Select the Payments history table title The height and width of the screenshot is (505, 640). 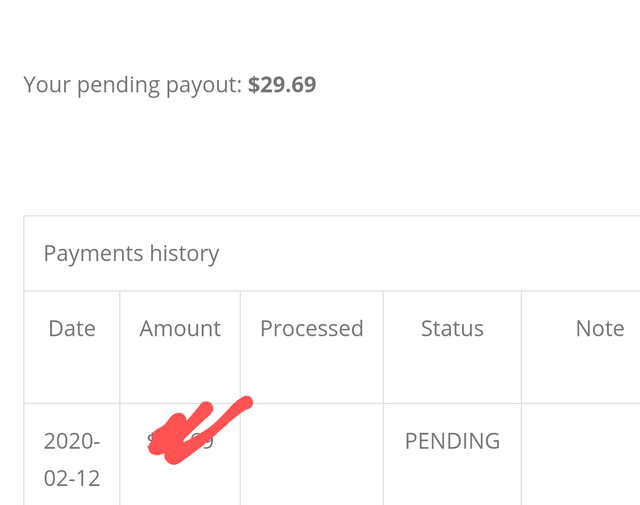131,254
